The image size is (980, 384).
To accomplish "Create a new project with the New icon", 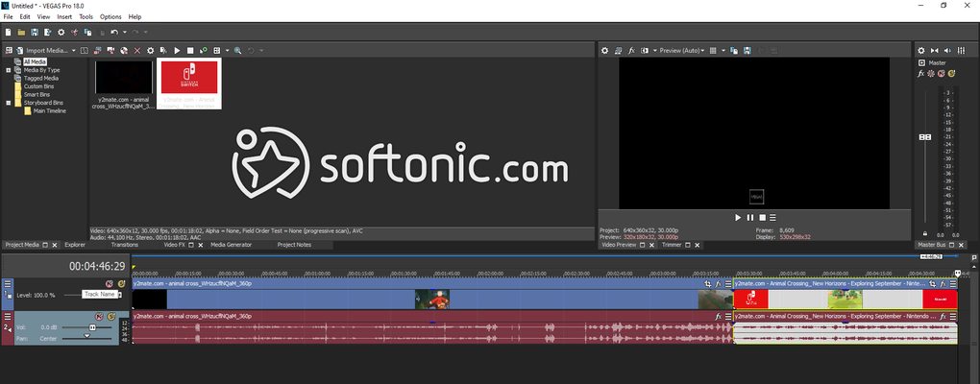I will click(8, 32).
